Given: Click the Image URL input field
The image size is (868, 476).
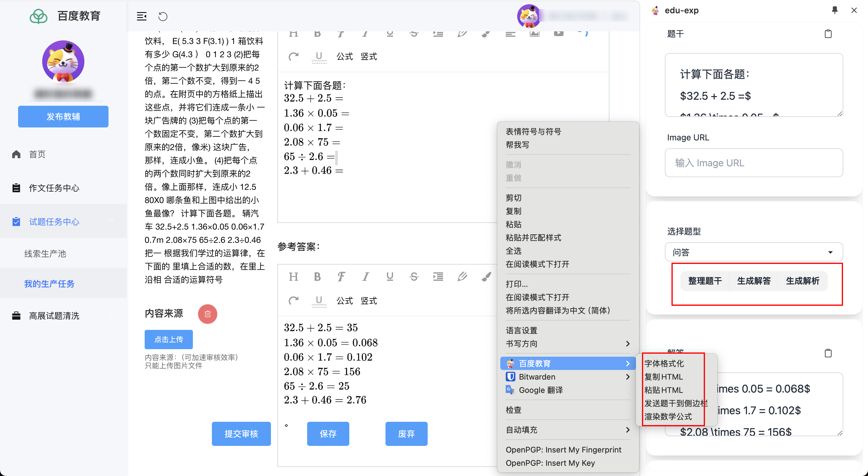Looking at the screenshot, I should [x=754, y=163].
